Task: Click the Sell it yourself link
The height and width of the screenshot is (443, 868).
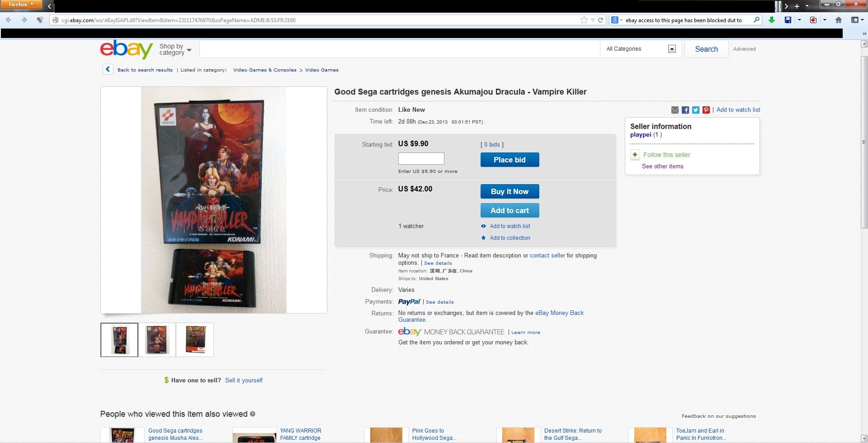Action: [x=244, y=381]
